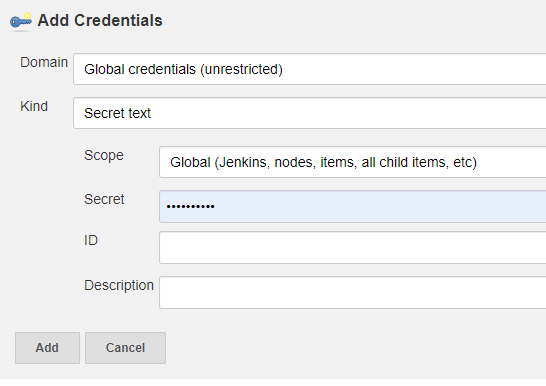Select Global credentials (unrestricted) value
546x386 pixels.
tap(184, 69)
